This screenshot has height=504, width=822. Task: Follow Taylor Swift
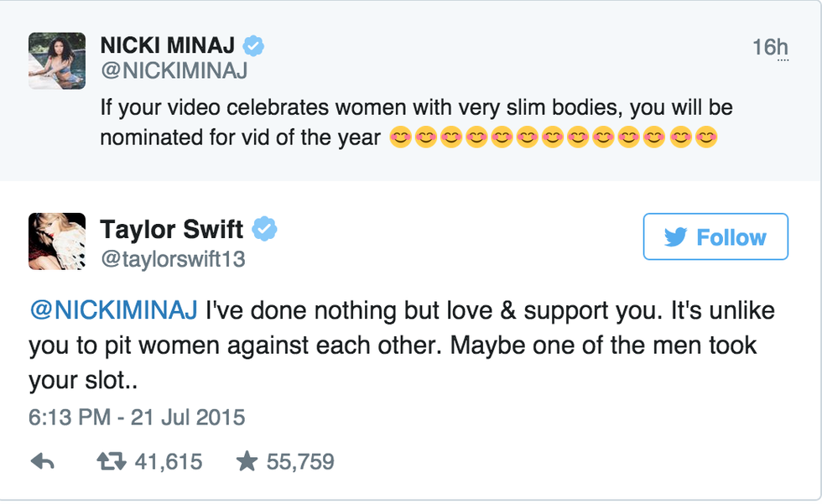(715, 236)
